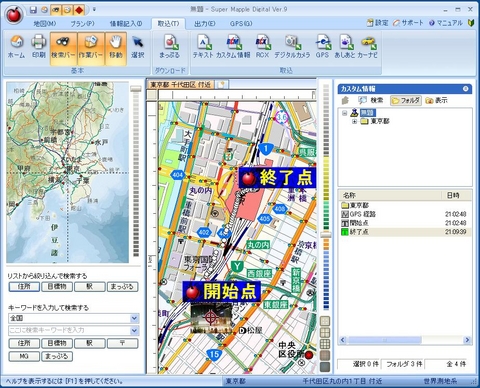Toggle the 作業バー work bar
This screenshot has height=388, width=480.
[91, 48]
